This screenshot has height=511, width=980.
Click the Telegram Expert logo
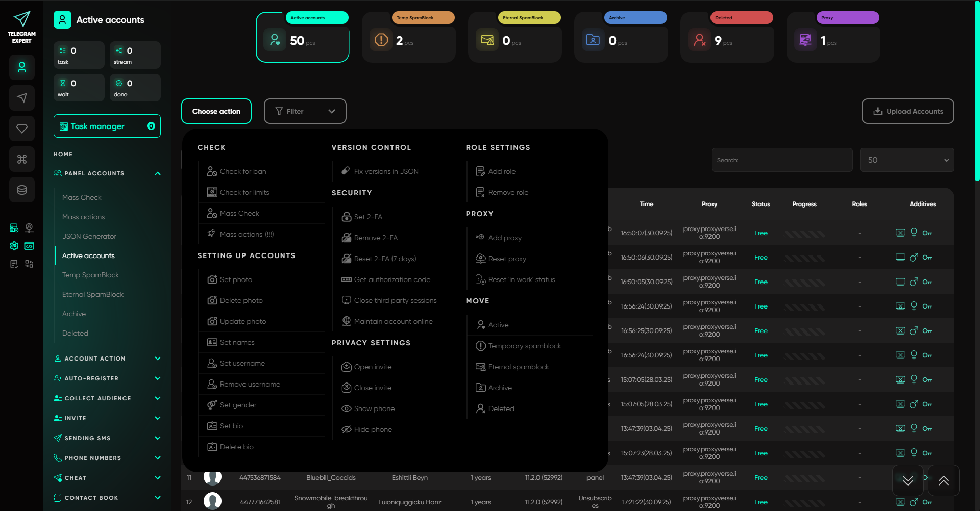pyautogui.click(x=21, y=27)
